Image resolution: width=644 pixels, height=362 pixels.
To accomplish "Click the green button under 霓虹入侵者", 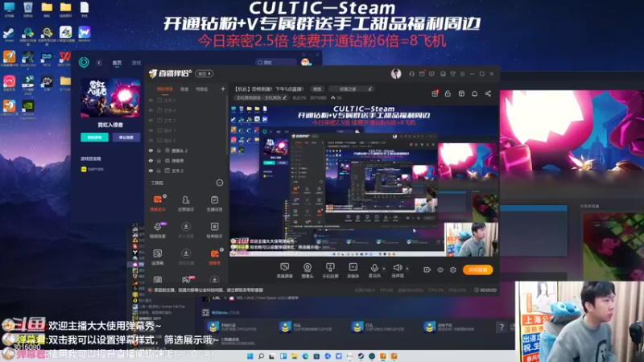I will 94,137.
